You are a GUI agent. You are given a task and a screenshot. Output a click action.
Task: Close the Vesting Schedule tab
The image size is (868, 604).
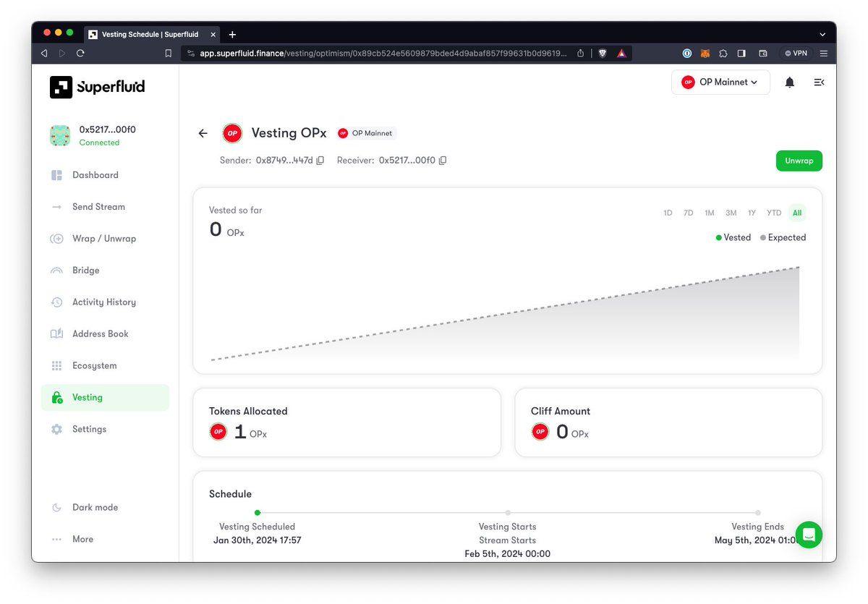(213, 34)
